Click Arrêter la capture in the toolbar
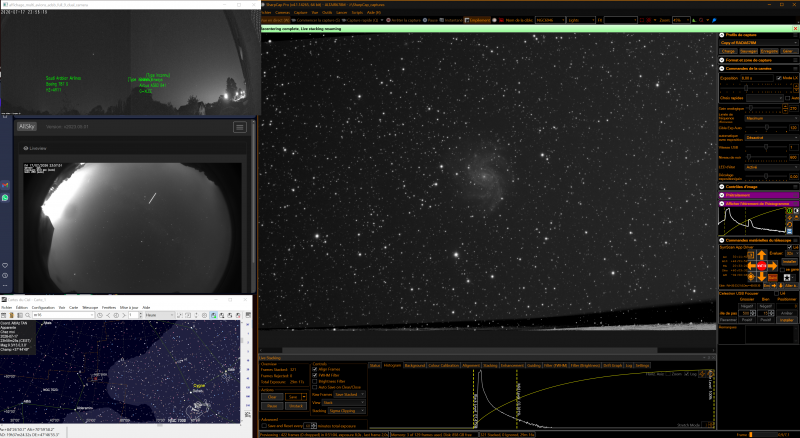800x438 pixels. 403,20
